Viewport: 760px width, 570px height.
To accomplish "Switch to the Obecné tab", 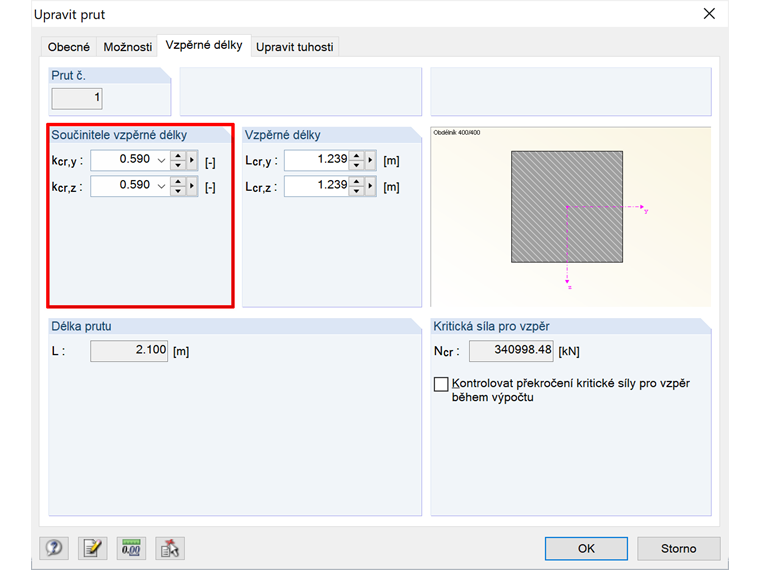I will pyautogui.click(x=69, y=47).
